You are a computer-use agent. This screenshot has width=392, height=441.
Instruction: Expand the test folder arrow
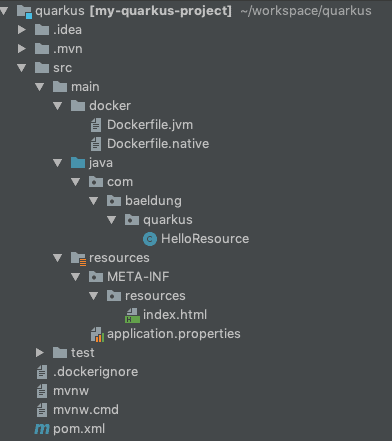(x=40, y=353)
